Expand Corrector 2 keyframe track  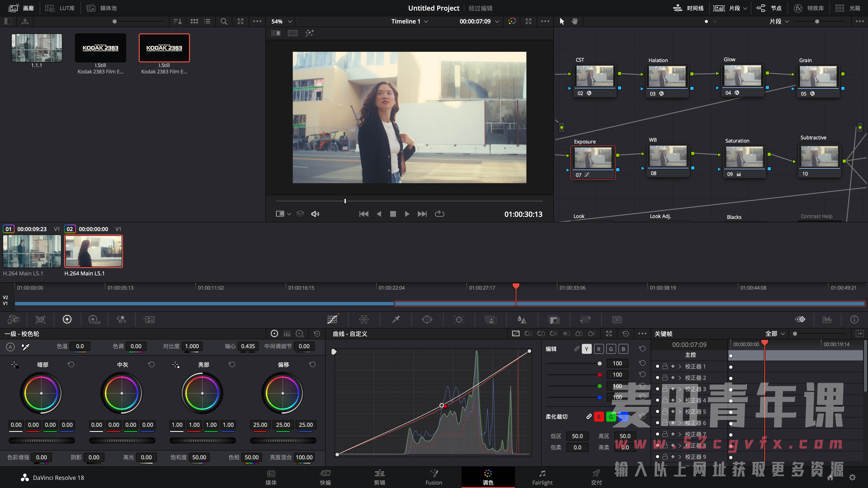[x=680, y=378]
